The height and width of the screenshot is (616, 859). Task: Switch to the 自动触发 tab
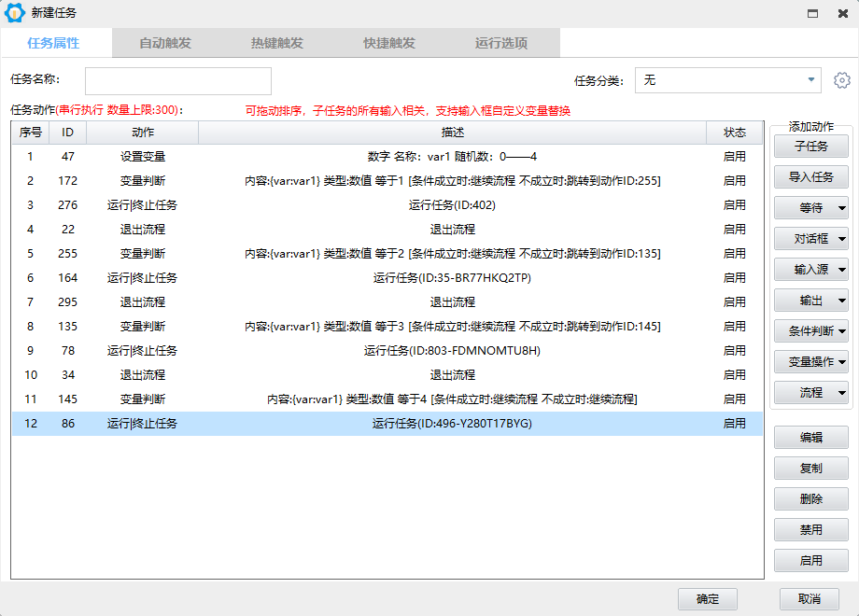point(165,43)
